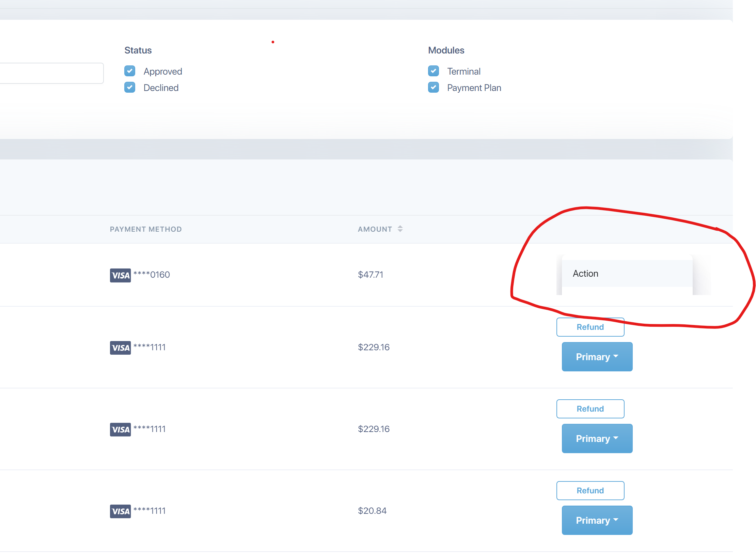Click the Payment Plan check icon
This screenshot has height=554, width=756.
[x=433, y=87]
